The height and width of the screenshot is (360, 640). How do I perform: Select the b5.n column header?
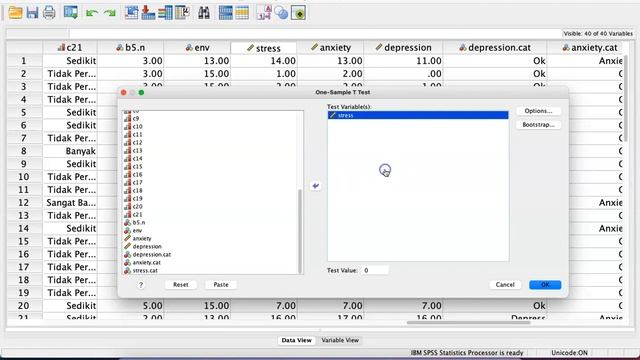(x=130, y=48)
